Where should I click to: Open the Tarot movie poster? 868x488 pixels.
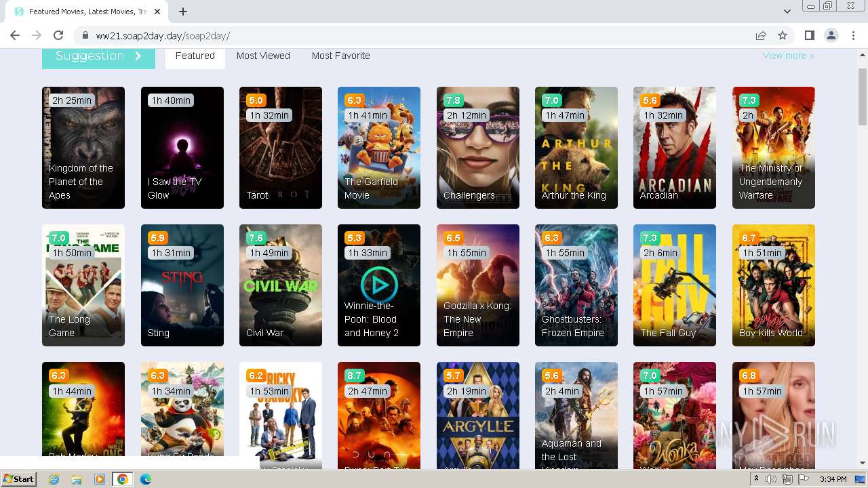pos(281,148)
